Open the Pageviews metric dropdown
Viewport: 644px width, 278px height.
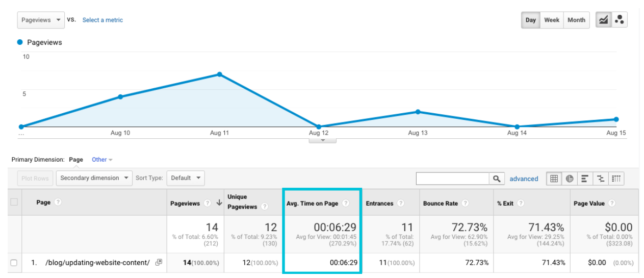(x=41, y=20)
